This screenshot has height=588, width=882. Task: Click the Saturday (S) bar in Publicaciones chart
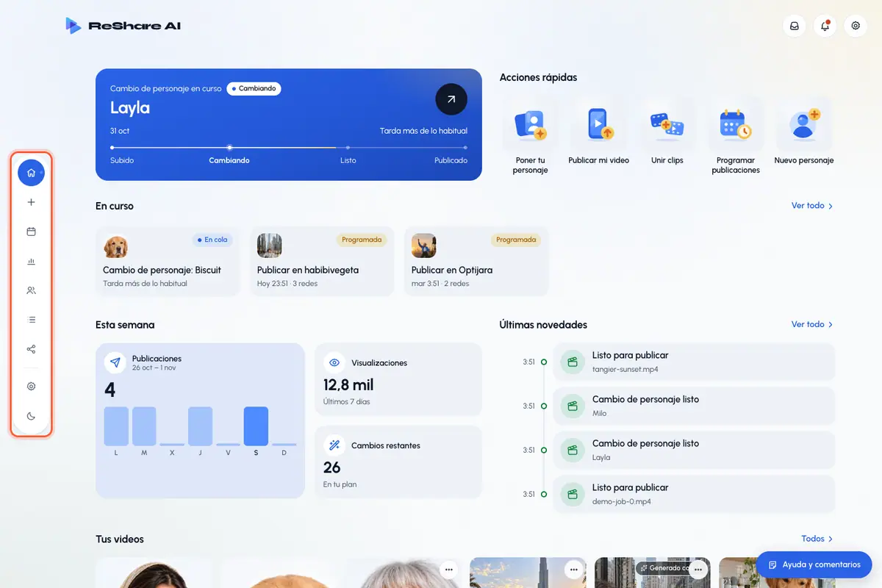pyautogui.click(x=256, y=426)
